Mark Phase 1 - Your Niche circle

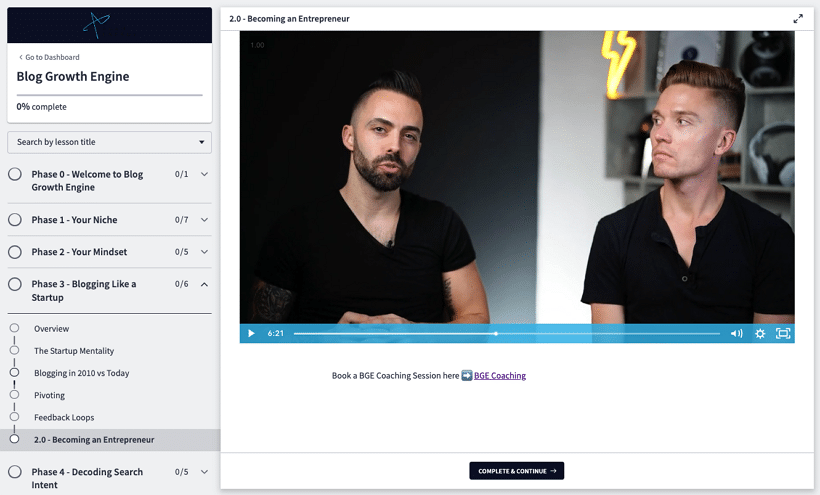pos(15,220)
